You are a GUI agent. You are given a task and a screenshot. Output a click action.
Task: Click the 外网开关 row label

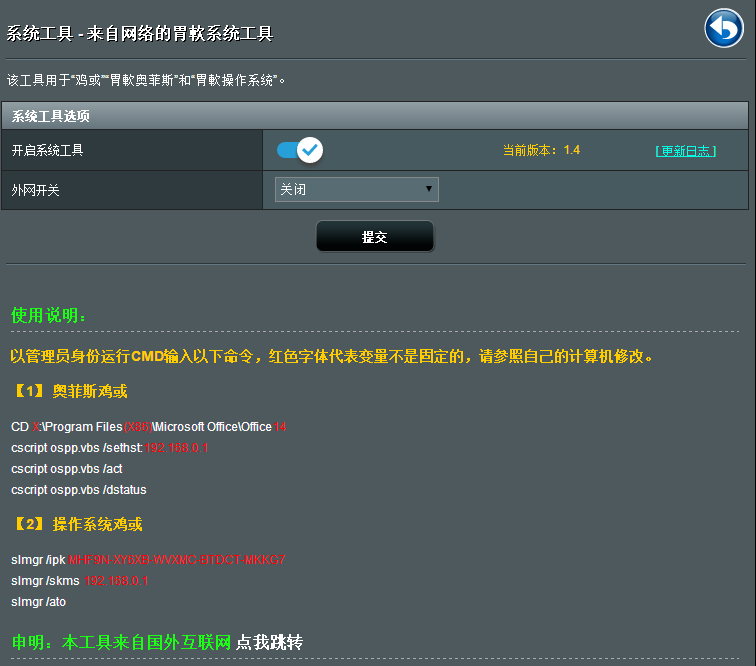pyautogui.click(x=35, y=190)
